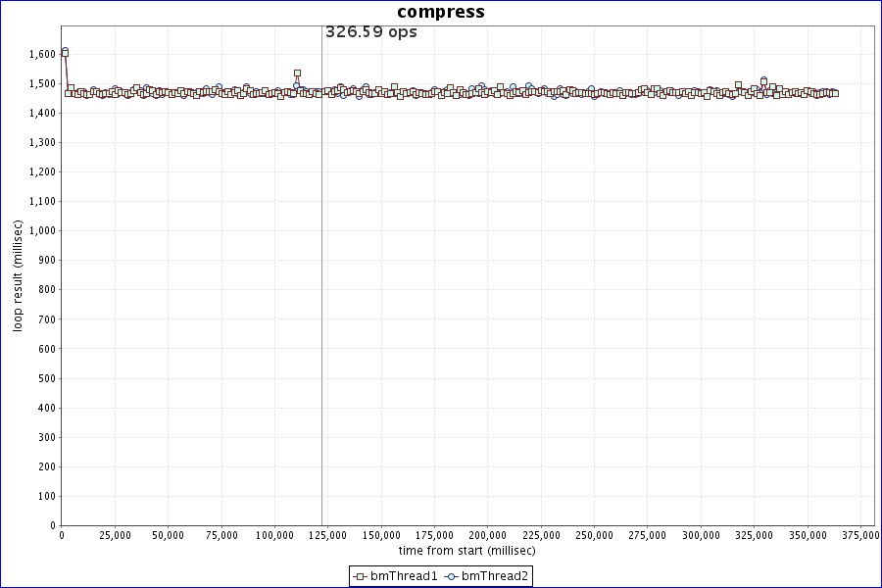Click the 0 tick label on y-axis
The height and width of the screenshot is (588, 882).
(53, 525)
